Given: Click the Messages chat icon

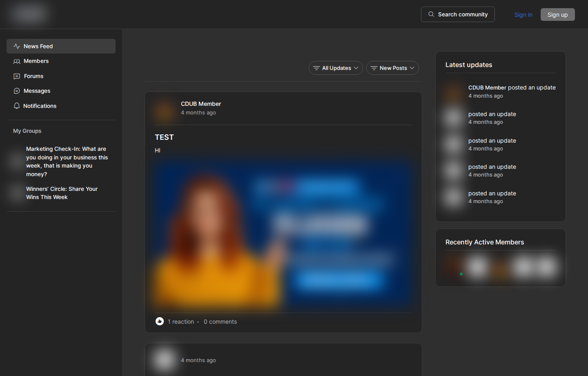Looking at the screenshot, I should point(17,91).
